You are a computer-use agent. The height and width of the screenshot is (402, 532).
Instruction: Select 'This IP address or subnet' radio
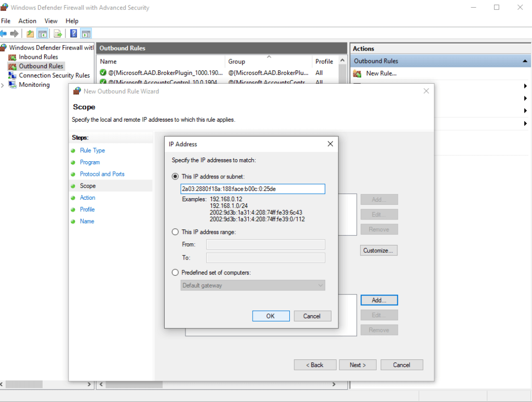[x=175, y=176]
